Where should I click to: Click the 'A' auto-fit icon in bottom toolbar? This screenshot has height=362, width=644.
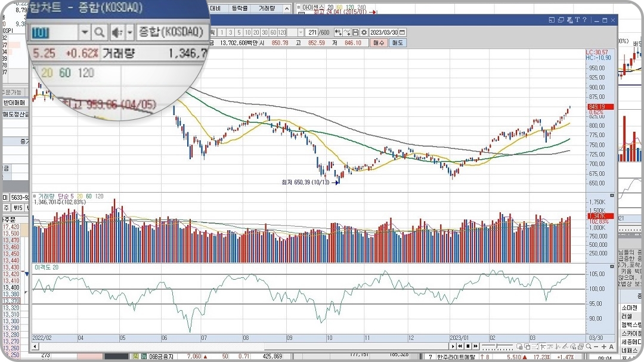612,347
